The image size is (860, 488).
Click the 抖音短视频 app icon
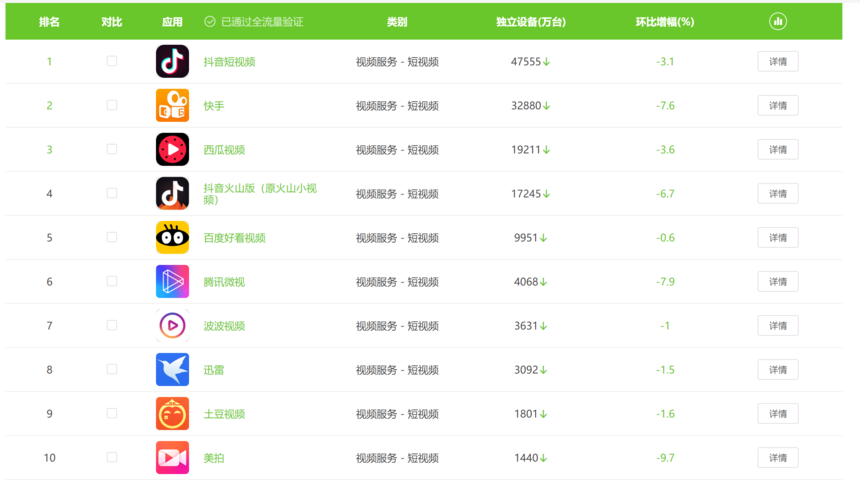(172, 61)
